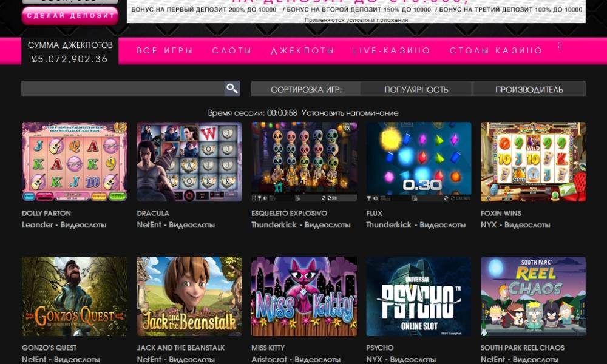Open the LIVE-КАЗИНО menu tab

[x=392, y=50]
